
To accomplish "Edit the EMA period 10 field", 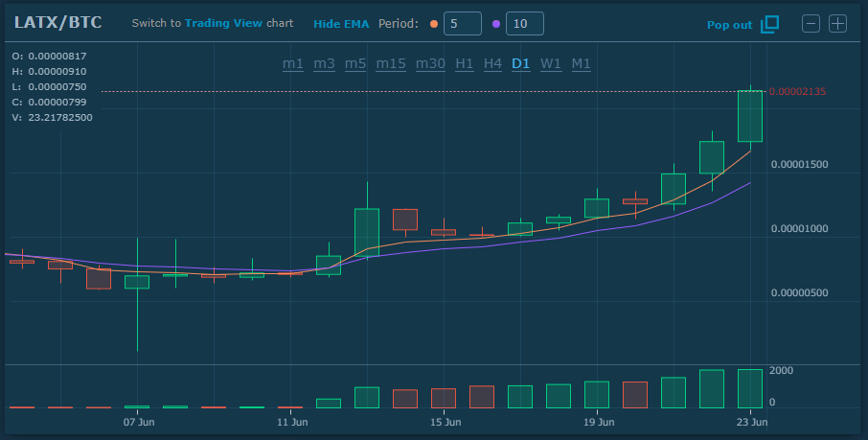I will [x=524, y=24].
